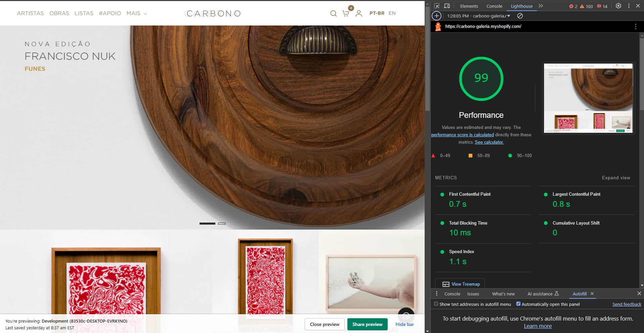The height and width of the screenshot is (333, 644).
Task: Open the See calculator link
Action: click(489, 142)
